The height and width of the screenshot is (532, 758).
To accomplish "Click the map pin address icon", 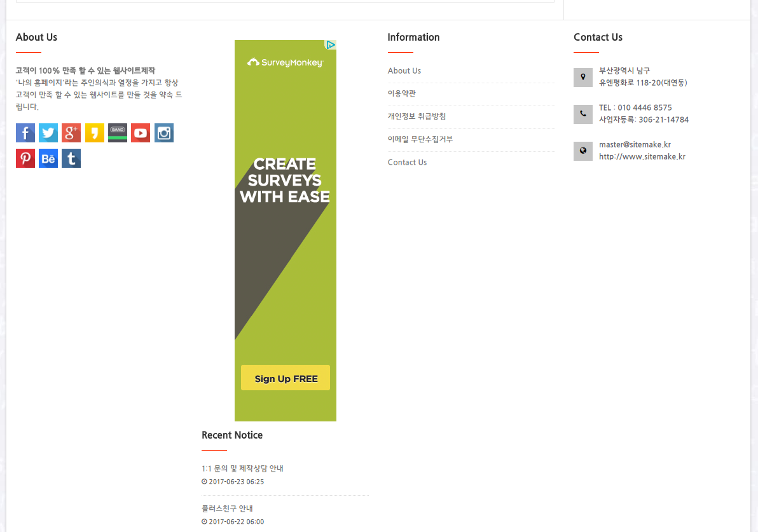I will (x=583, y=78).
